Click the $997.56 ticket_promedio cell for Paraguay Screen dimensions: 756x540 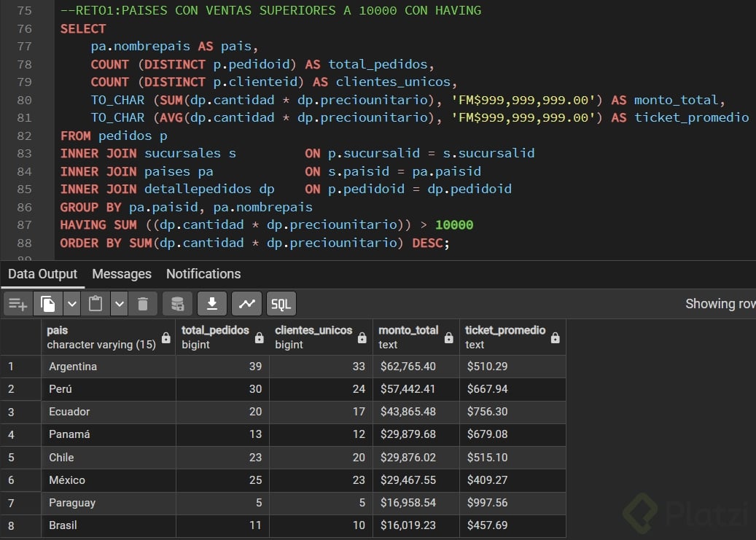(x=485, y=503)
